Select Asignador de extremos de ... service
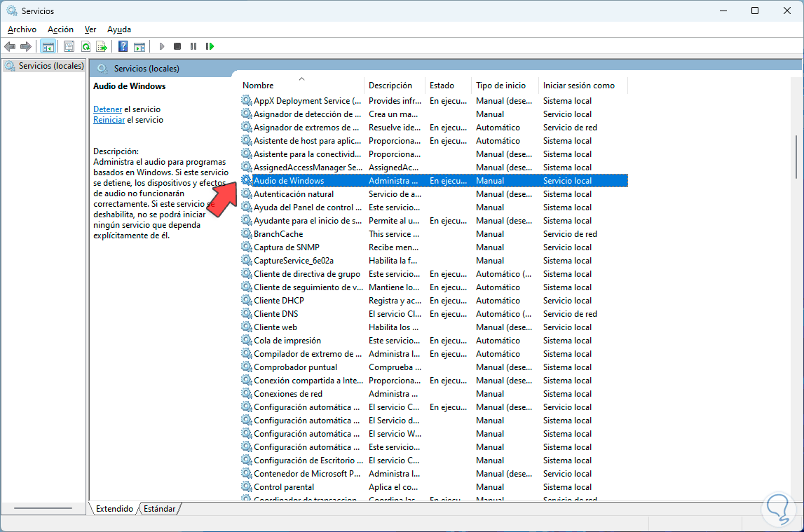Screen dimensions: 804x532 pos(435,127)
